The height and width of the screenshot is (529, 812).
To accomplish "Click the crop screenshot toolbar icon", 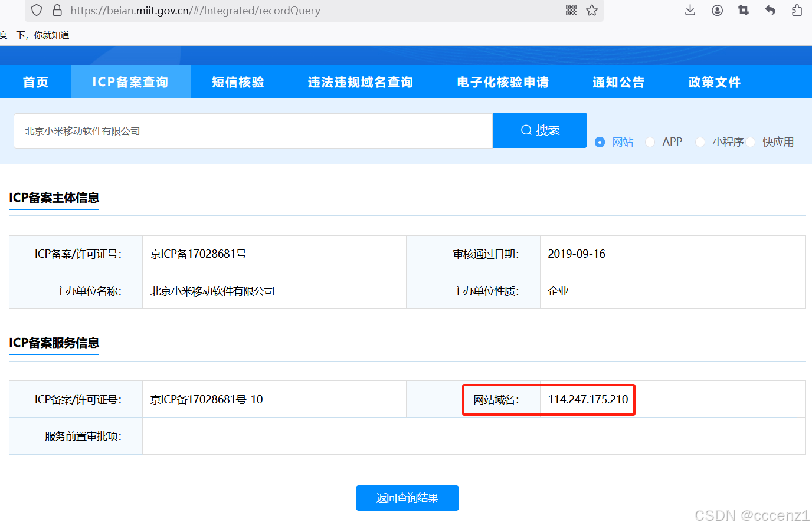I will tap(744, 10).
